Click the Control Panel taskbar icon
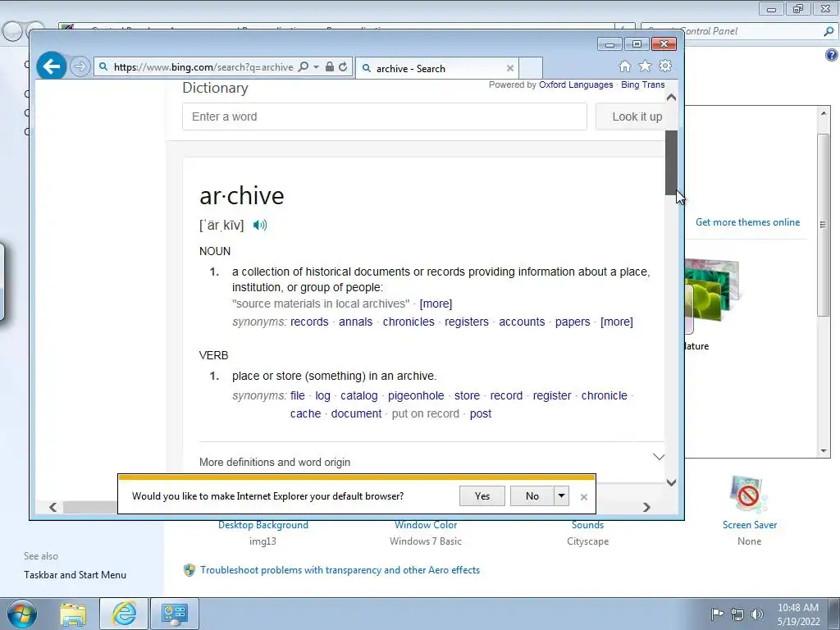The height and width of the screenshot is (630, 840). pyautogui.click(x=174, y=614)
